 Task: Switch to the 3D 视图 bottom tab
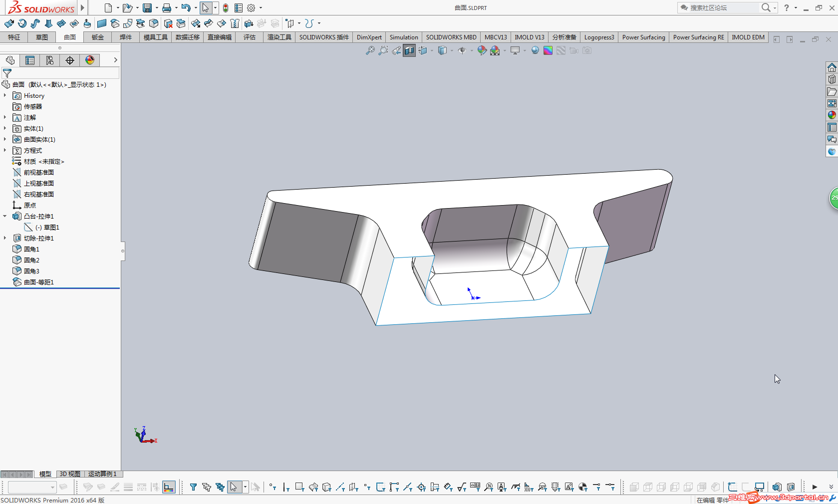[70, 474]
